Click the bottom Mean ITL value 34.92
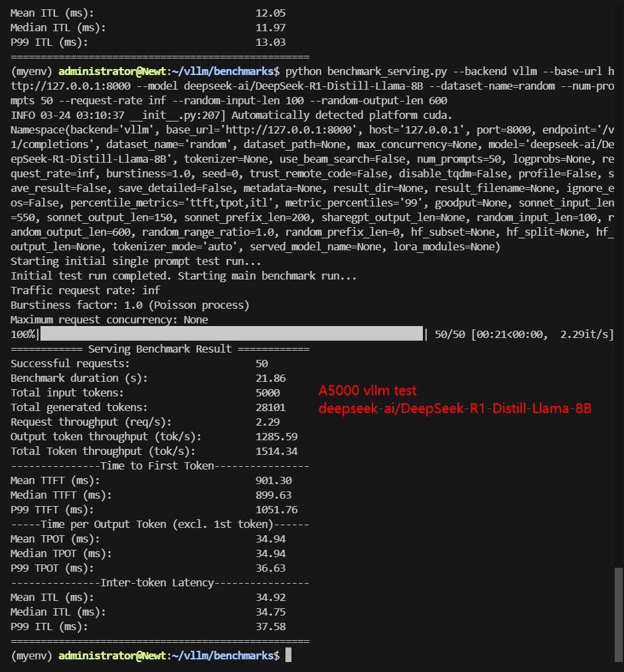This screenshot has height=672, width=624. tap(270, 597)
